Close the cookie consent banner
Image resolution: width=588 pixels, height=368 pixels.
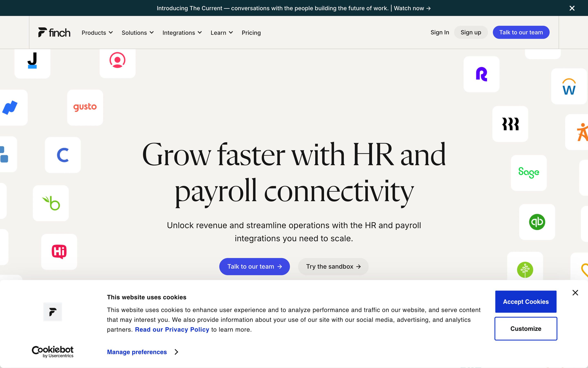tap(575, 293)
